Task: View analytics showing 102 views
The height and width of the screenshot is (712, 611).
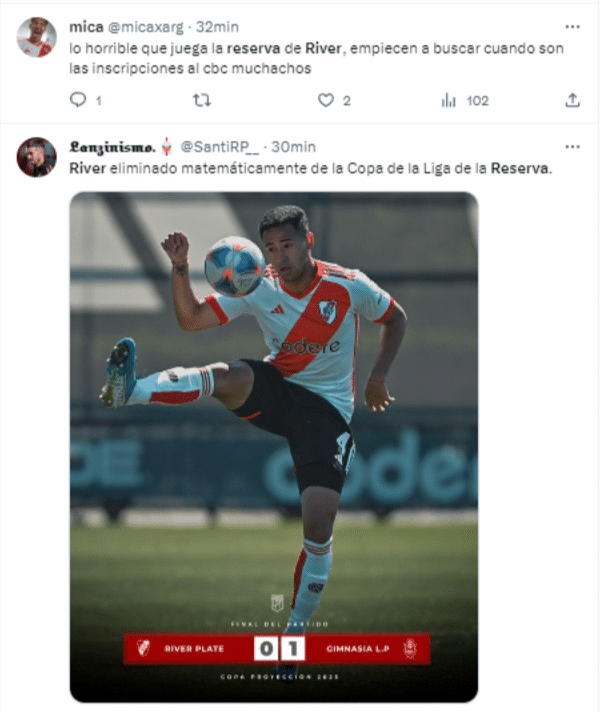Action: tap(464, 100)
